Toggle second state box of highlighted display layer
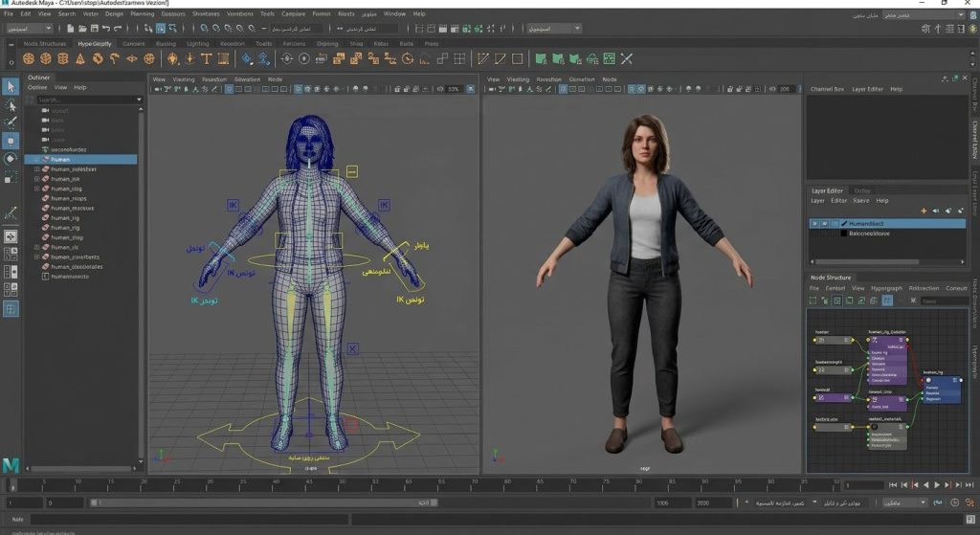980x535 pixels. point(824,223)
